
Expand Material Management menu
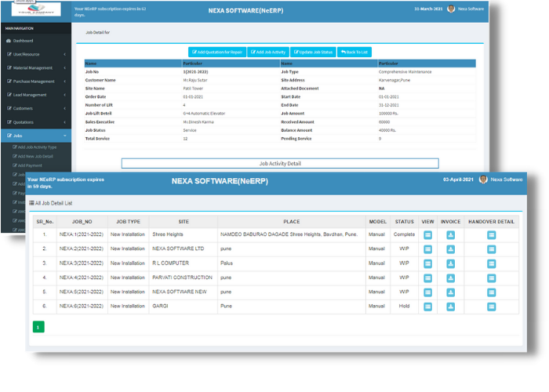[35, 67]
